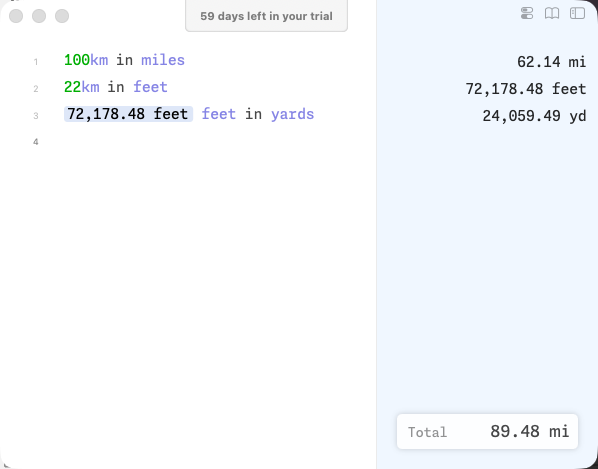Open the settings toggles icon
Image resolution: width=598 pixels, height=469 pixels.
click(527, 13)
